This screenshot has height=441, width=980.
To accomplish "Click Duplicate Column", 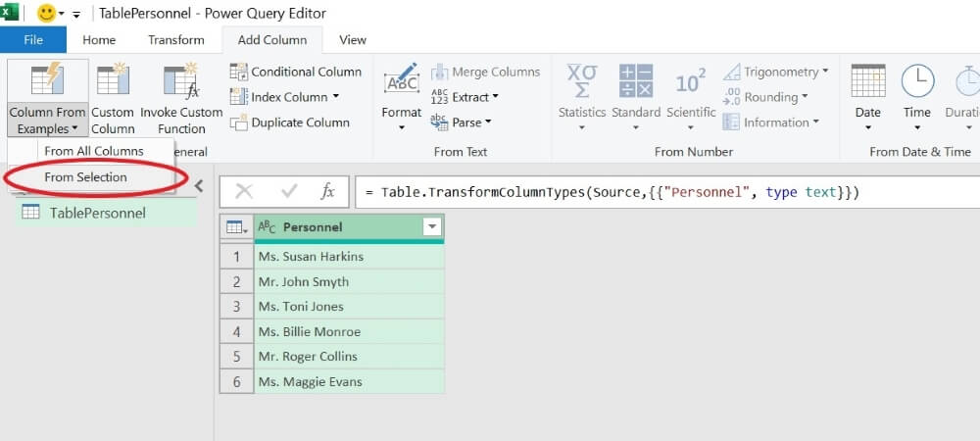I will (x=289, y=122).
